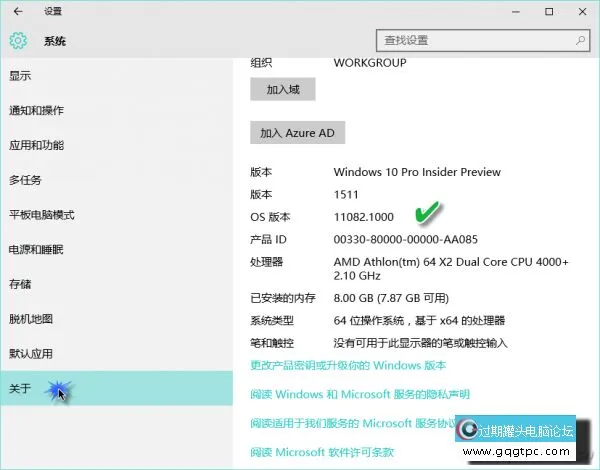Select 脱机地图 in the sidebar
Screen dimensions: 600x470
pyautogui.click(x=31, y=319)
